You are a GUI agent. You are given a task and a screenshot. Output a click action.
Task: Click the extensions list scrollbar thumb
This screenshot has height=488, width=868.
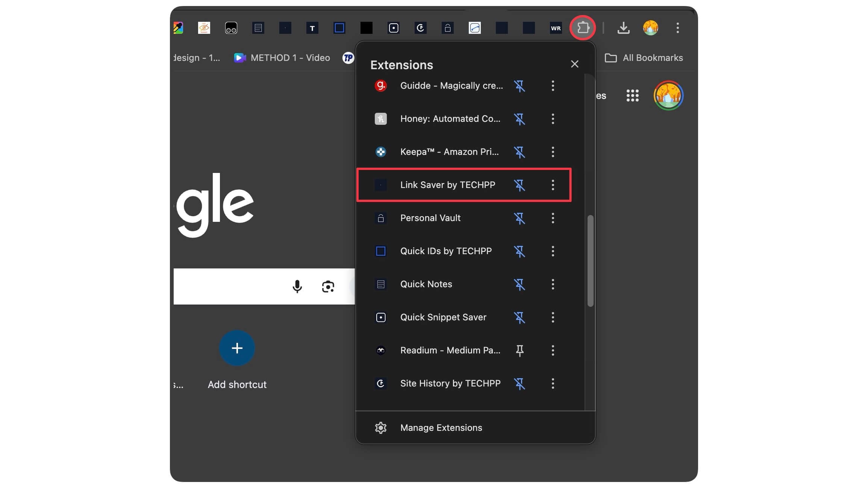point(590,261)
